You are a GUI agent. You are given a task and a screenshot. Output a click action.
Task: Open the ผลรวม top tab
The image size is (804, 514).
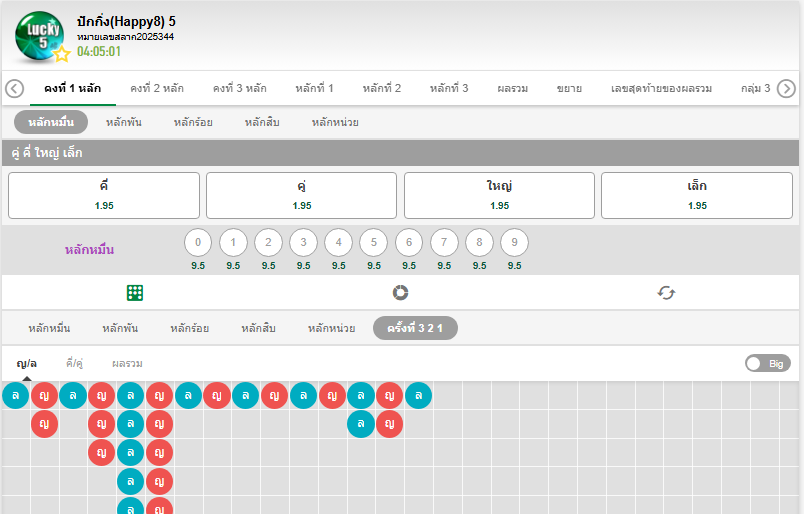512,88
